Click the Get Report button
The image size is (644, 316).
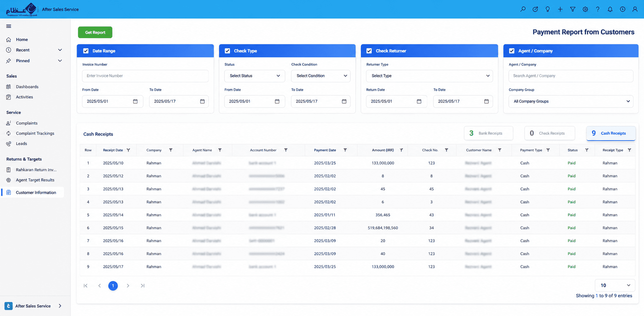point(95,32)
